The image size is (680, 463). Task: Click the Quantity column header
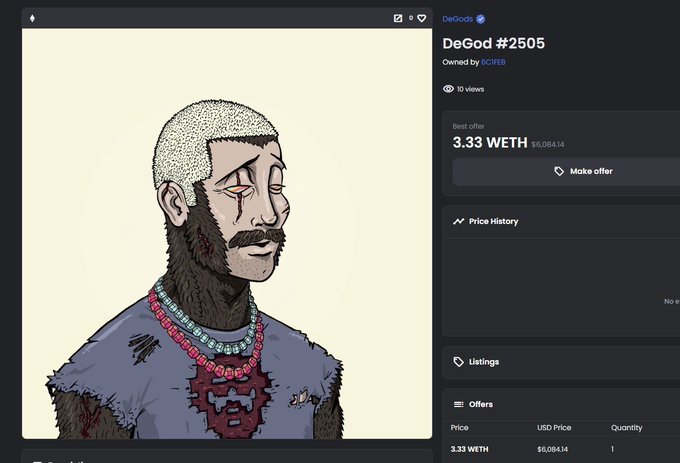click(x=627, y=428)
